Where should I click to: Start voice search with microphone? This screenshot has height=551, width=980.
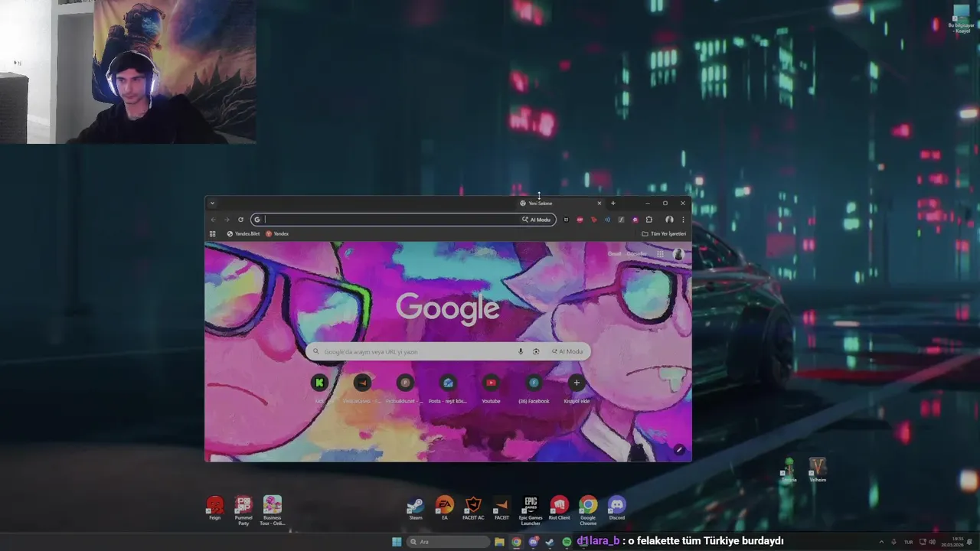click(x=521, y=351)
